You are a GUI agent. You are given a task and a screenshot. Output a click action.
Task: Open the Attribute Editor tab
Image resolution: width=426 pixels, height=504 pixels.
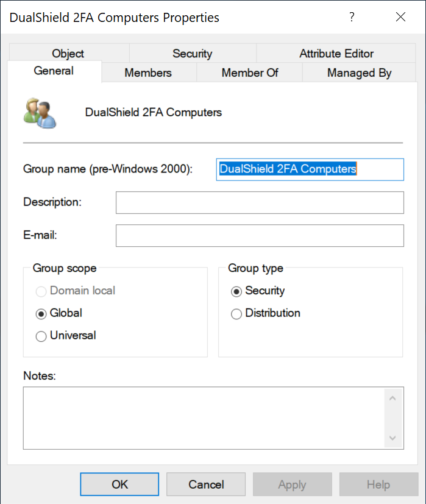336,54
